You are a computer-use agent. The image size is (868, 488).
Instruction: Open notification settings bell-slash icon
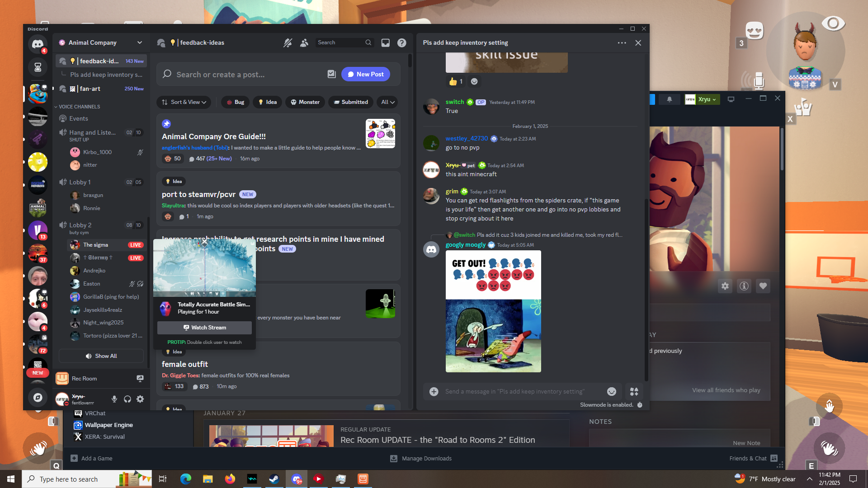(x=288, y=42)
